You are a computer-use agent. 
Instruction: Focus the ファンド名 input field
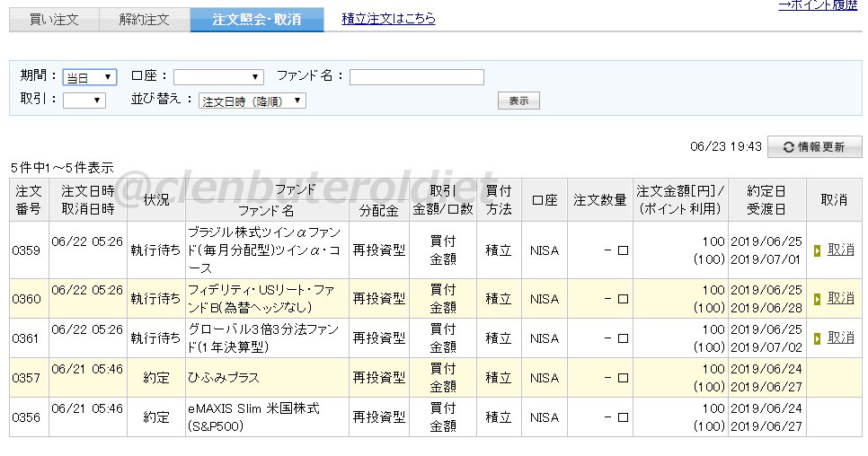pos(417,77)
